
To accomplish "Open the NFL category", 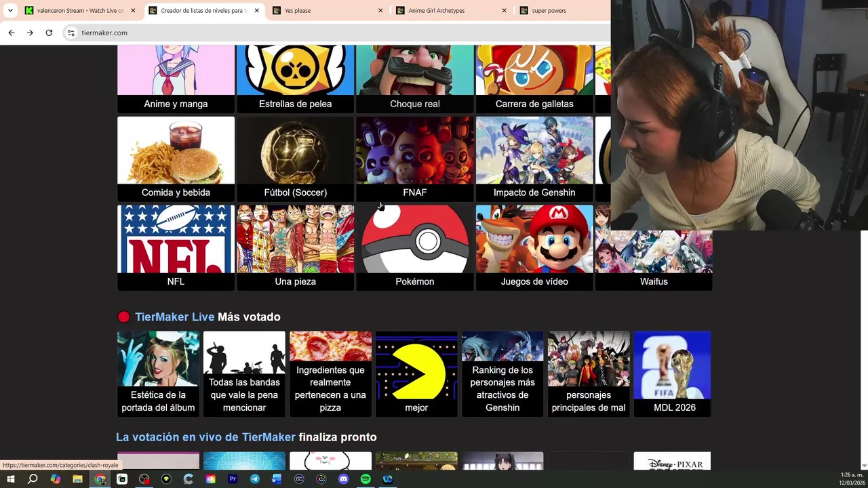I will pos(176,248).
